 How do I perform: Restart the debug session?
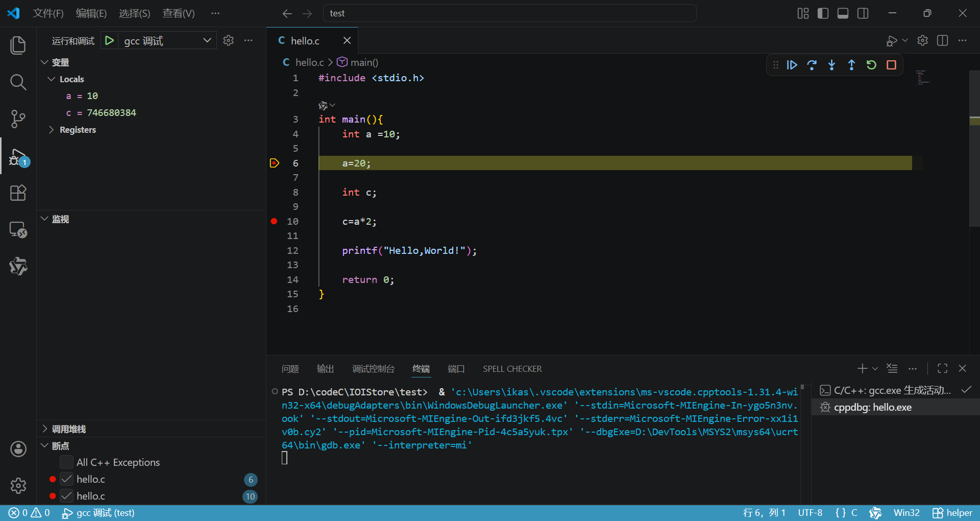pyautogui.click(x=871, y=65)
